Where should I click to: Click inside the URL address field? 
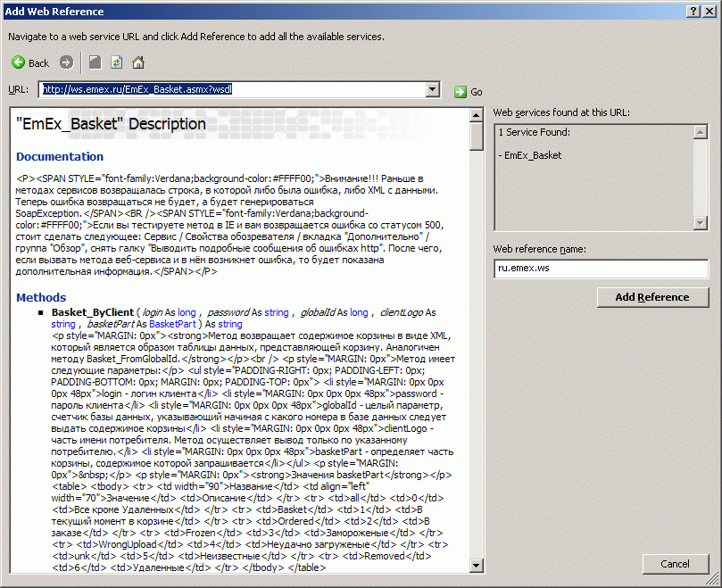(x=233, y=89)
